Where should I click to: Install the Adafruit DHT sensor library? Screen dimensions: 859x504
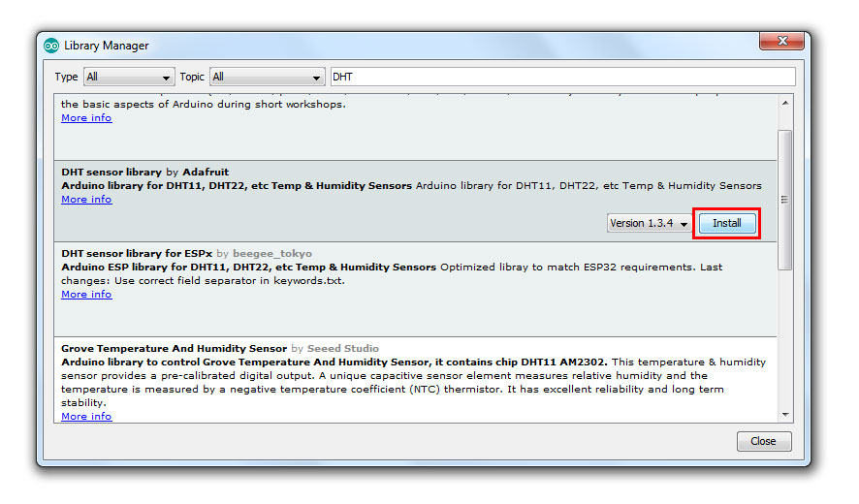pos(726,224)
